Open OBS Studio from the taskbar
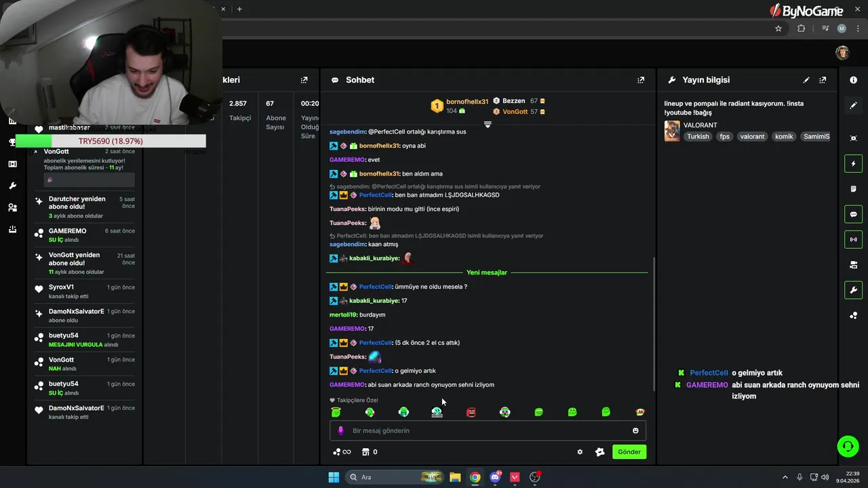This screenshot has height=488, width=868. click(535, 477)
